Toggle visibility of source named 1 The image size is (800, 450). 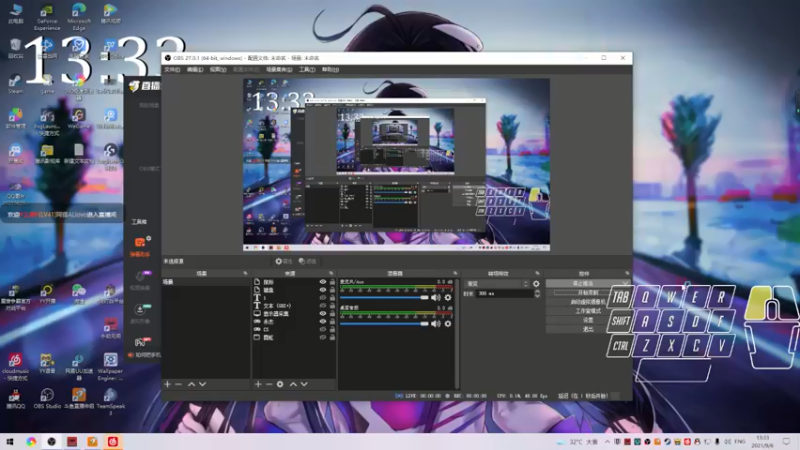(x=322, y=297)
